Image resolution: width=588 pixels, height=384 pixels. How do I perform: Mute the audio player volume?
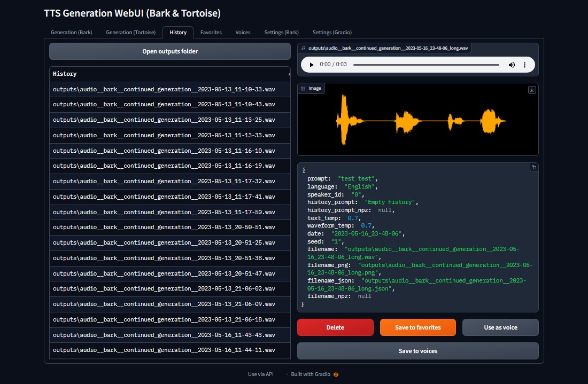(x=512, y=65)
